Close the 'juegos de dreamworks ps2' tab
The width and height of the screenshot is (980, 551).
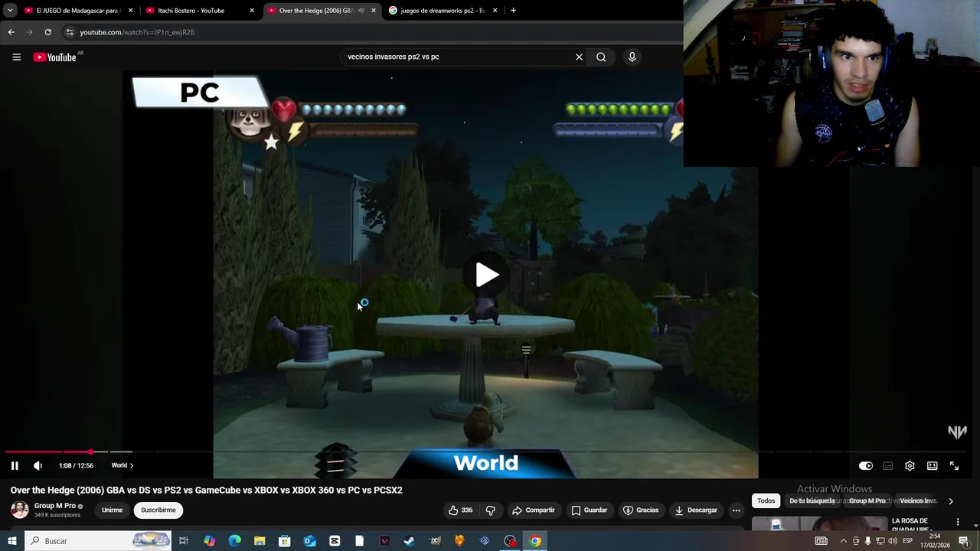point(495,11)
